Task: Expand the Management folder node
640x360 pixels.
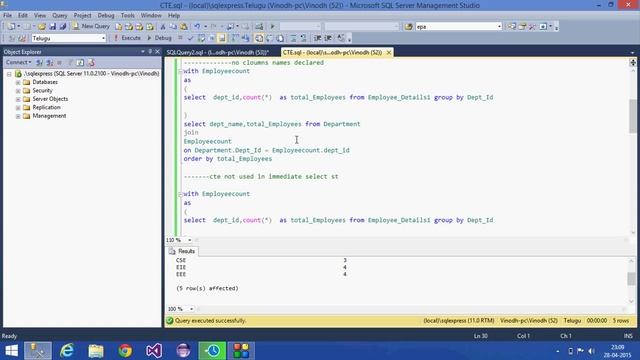Action: tap(18, 116)
